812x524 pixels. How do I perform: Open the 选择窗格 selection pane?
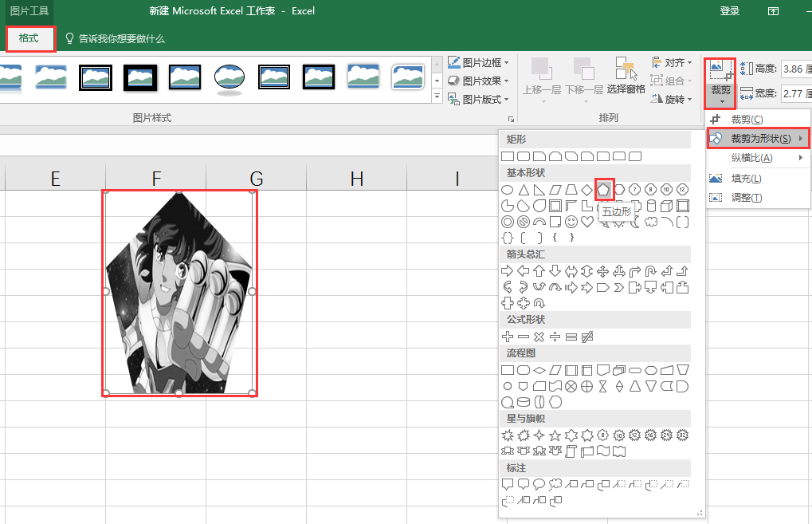626,76
